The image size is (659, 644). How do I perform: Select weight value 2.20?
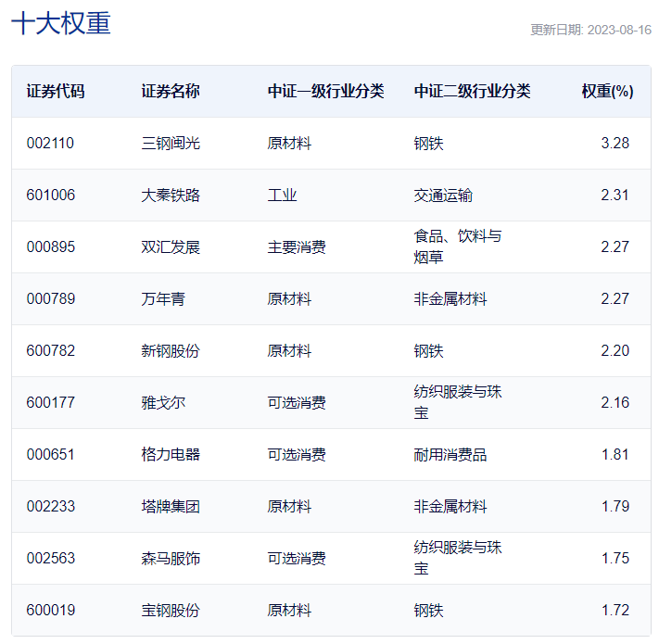[615, 351]
